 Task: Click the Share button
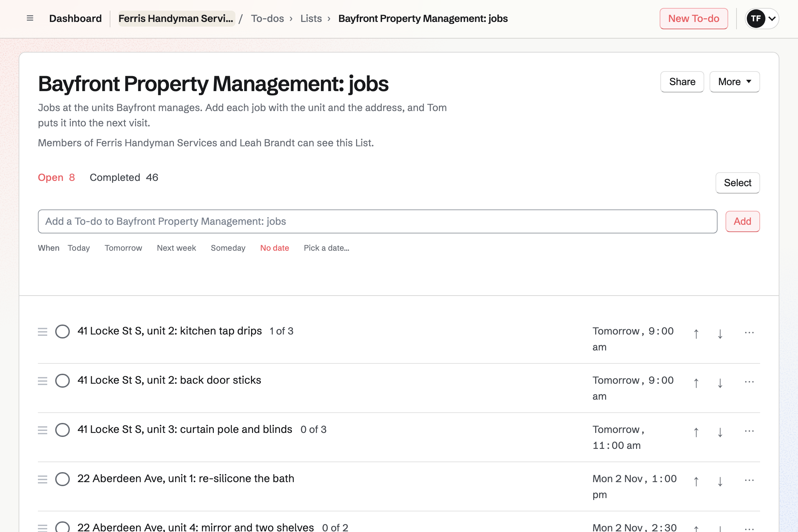click(x=682, y=82)
